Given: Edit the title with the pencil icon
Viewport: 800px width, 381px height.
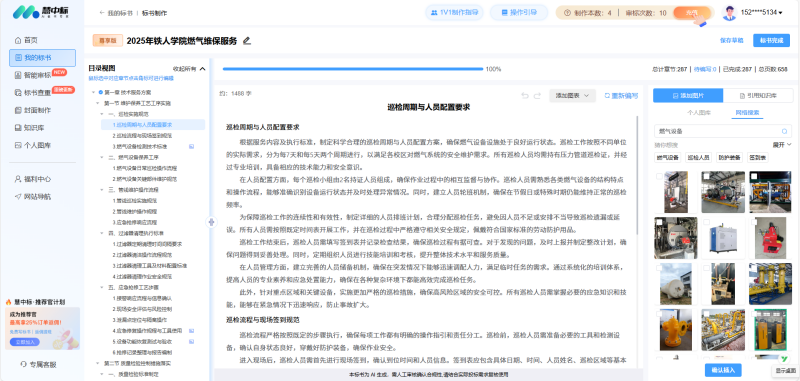Looking at the screenshot, I should click(247, 41).
